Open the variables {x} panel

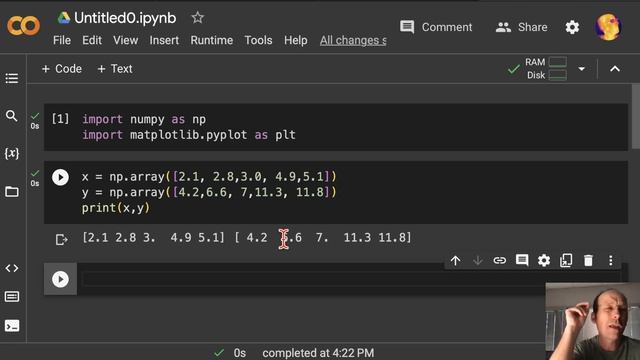pos(12,153)
